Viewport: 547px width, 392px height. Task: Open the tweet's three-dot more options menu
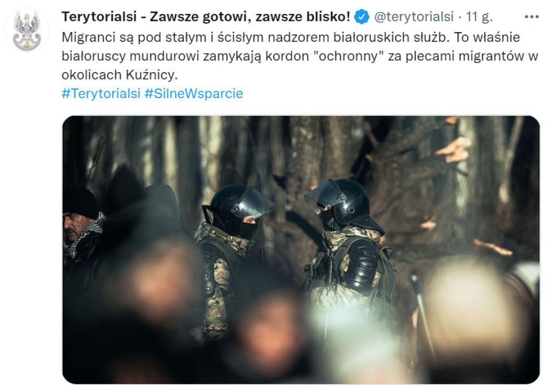point(532,17)
